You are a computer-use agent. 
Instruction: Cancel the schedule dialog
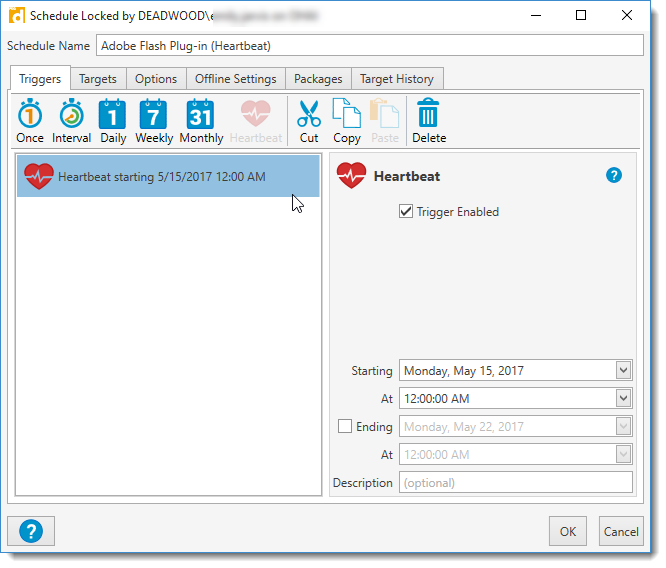[620, 531]
